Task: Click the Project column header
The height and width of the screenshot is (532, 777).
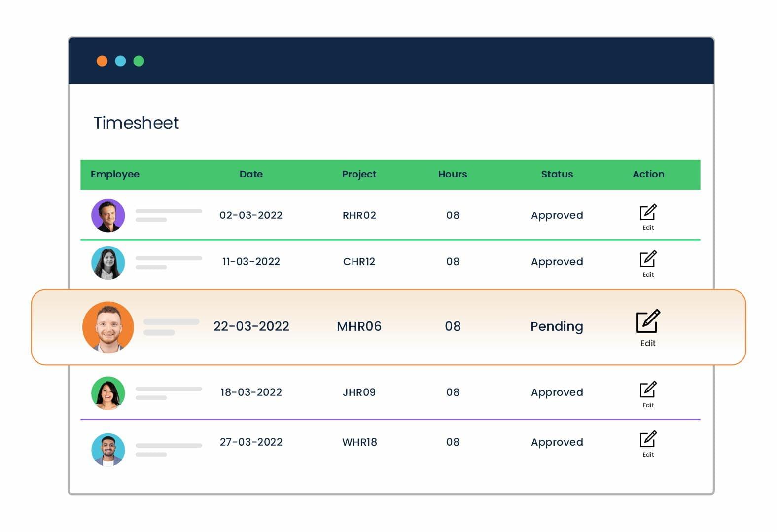Action: point(359,175)
